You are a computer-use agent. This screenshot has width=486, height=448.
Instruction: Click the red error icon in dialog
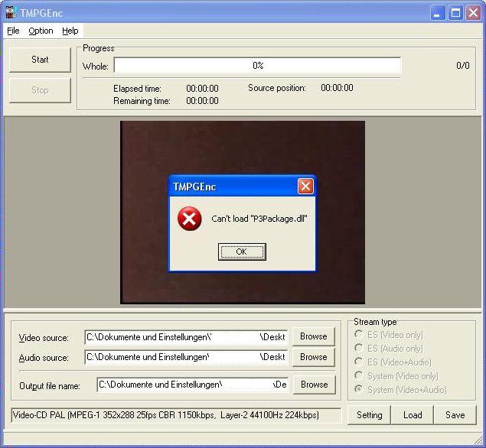pyautogui.click(x=189, y=219)
